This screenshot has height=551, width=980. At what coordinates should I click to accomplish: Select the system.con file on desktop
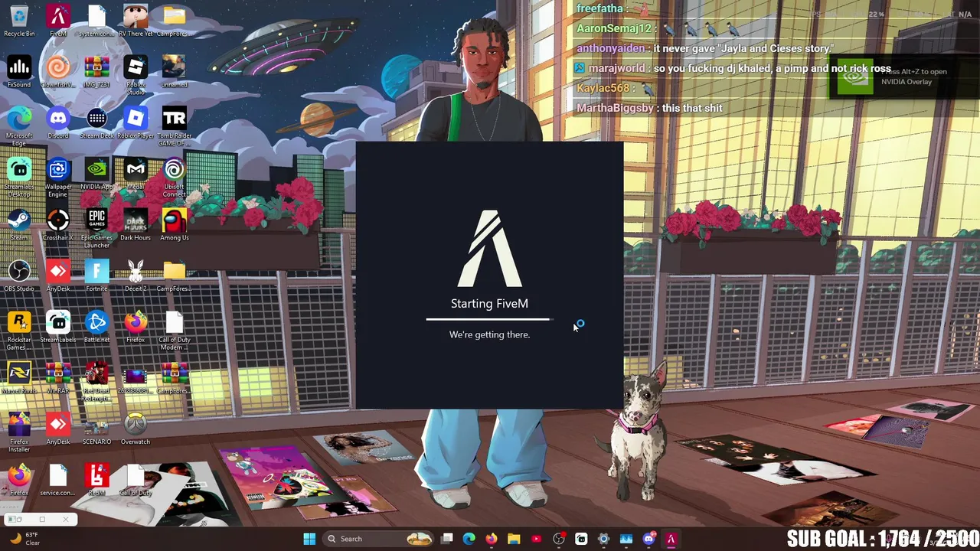pyautogui.click(x=96, y=21)
